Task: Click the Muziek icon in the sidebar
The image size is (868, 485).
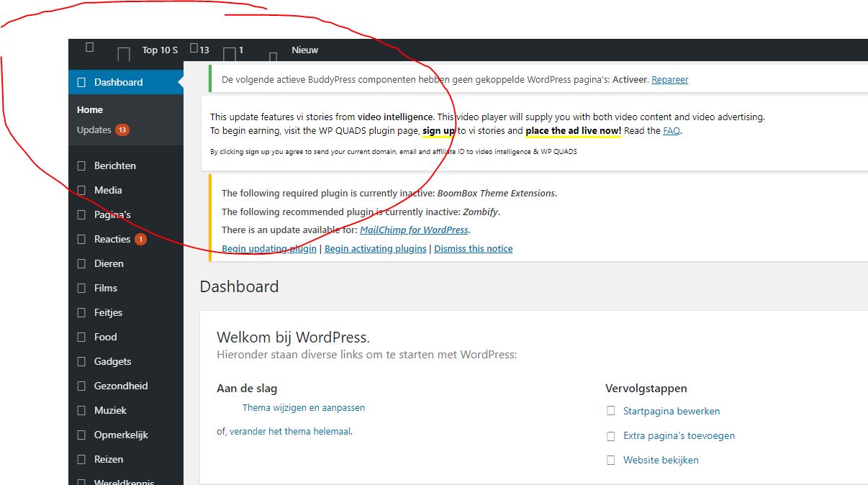Action: pyautogui.click(x=81, y=410)
